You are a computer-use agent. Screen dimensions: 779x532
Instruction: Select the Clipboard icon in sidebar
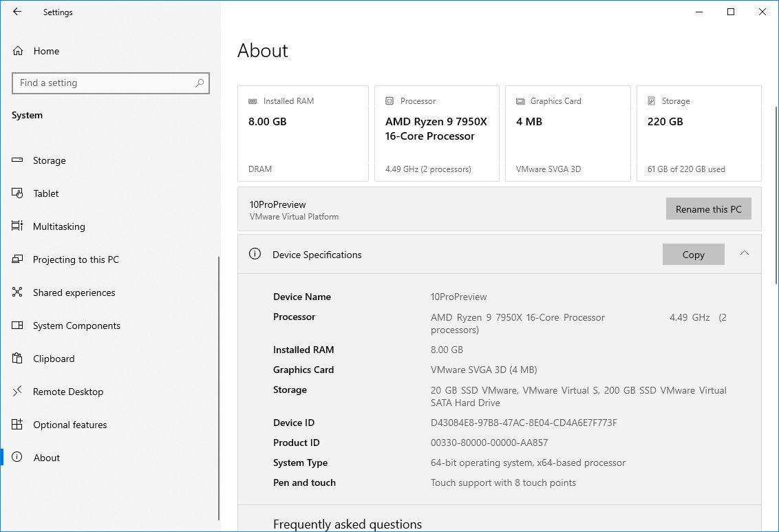pos(17,358)
